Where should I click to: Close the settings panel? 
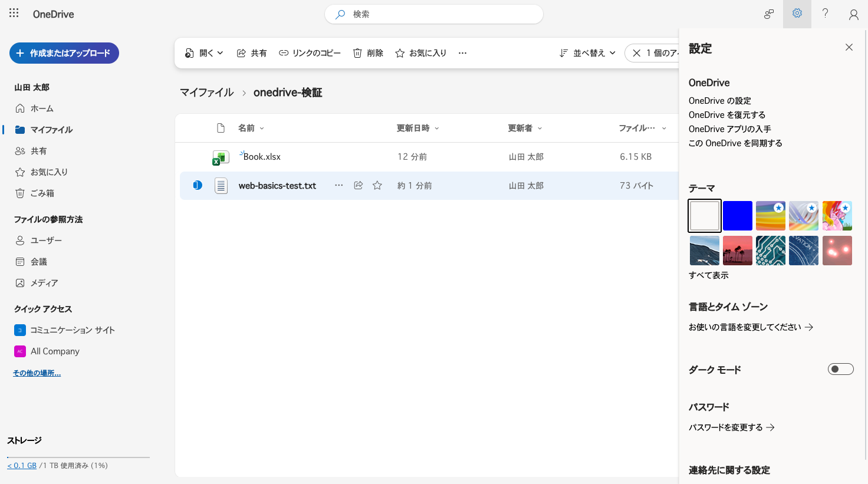click(x=849, y=47)
